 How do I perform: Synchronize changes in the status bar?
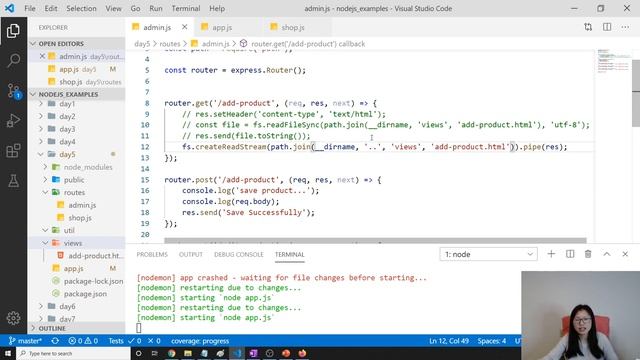pyautogui.click(x=55, y=341)
